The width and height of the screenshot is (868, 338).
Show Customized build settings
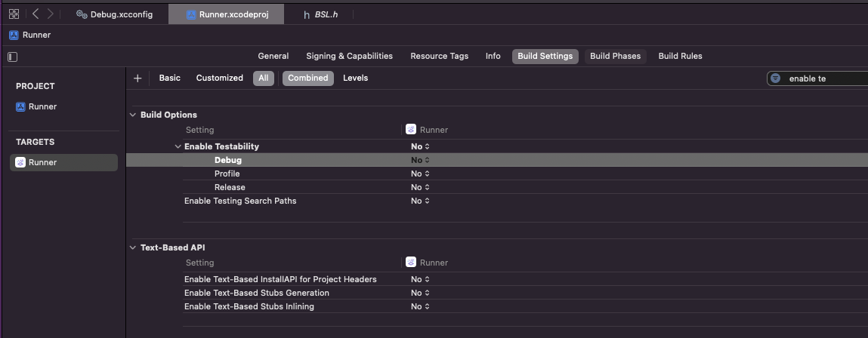pos(220,78)
